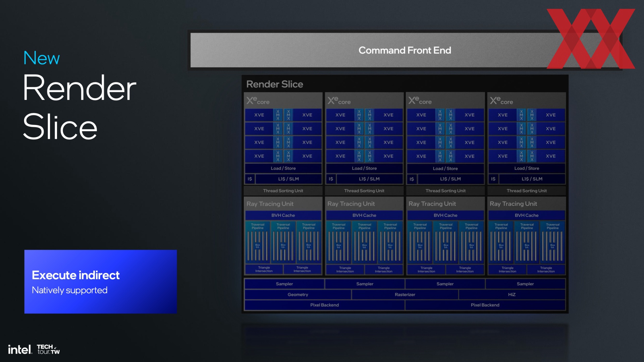Click L1$ / SLM in first Xe core

[288, 179]
